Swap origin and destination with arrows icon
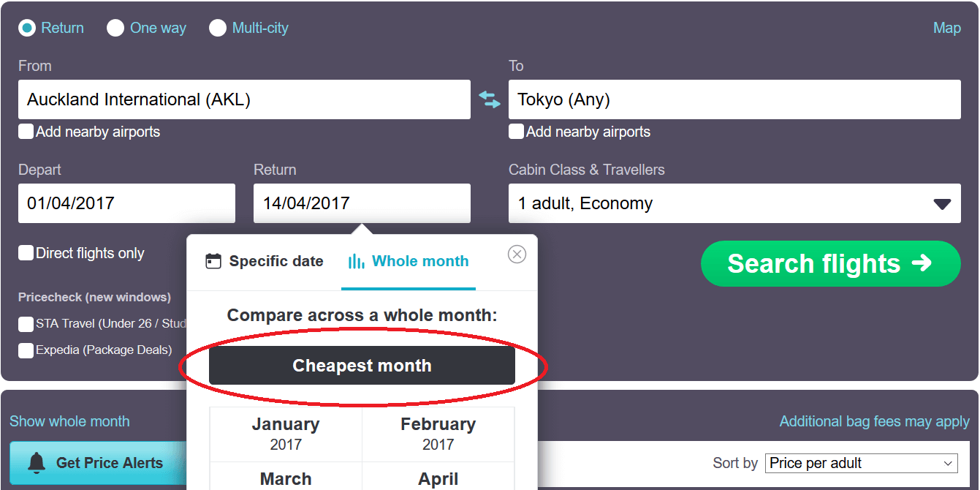 point(490,99)
